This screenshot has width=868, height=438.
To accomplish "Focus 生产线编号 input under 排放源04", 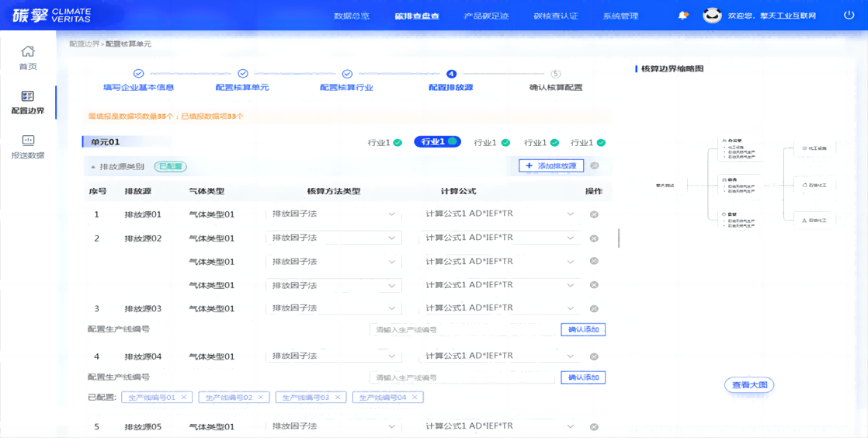I will [462, 377].
